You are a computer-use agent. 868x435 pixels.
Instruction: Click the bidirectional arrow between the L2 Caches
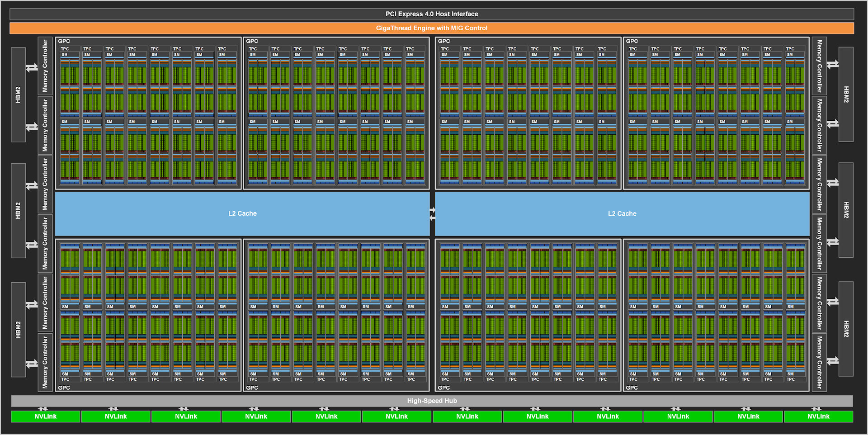(x=433, y=214)
